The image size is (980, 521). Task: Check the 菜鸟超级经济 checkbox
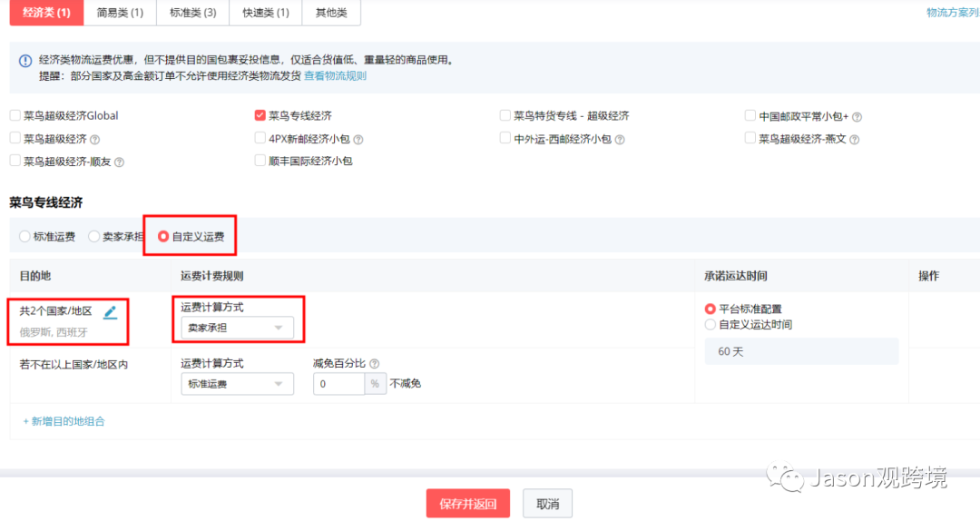pos(15,138)
